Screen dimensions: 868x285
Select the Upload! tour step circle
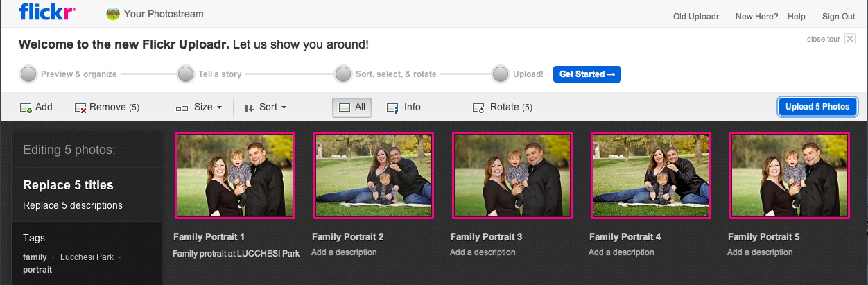pos(501,74)
